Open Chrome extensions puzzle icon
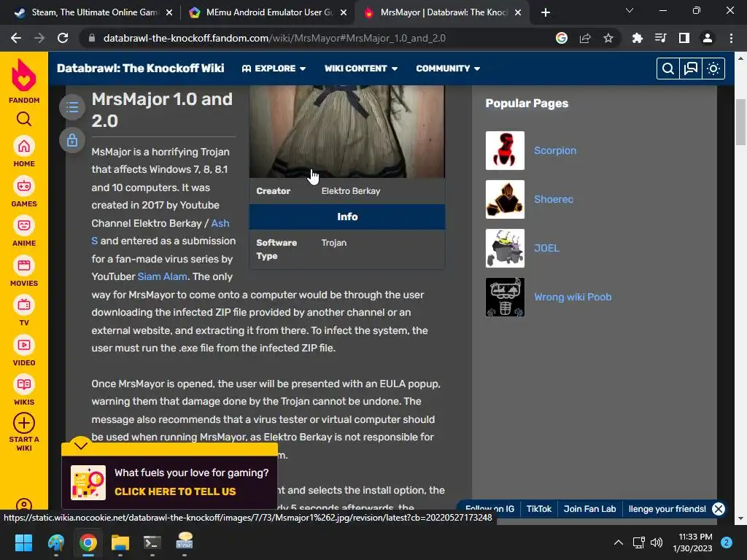 click(x=637, y=38)
